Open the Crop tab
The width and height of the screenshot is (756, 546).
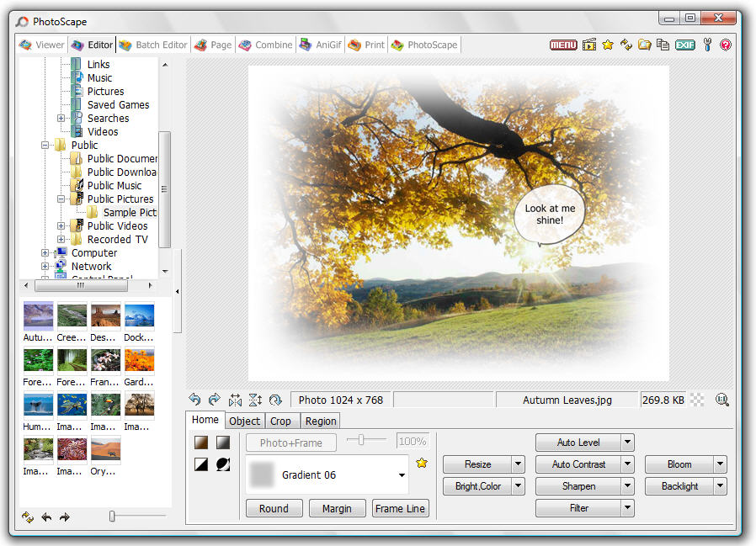pyautogui.click(x=282, y=421)
